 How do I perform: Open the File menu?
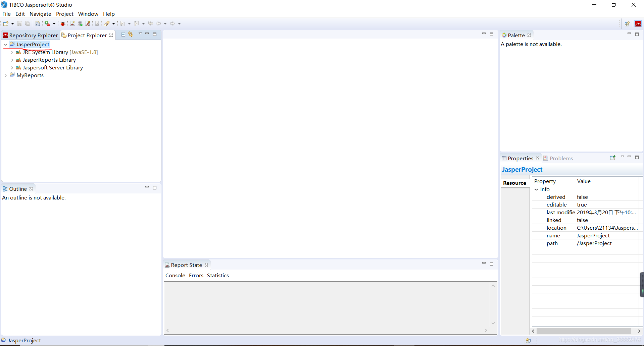[x=6, y=14]
